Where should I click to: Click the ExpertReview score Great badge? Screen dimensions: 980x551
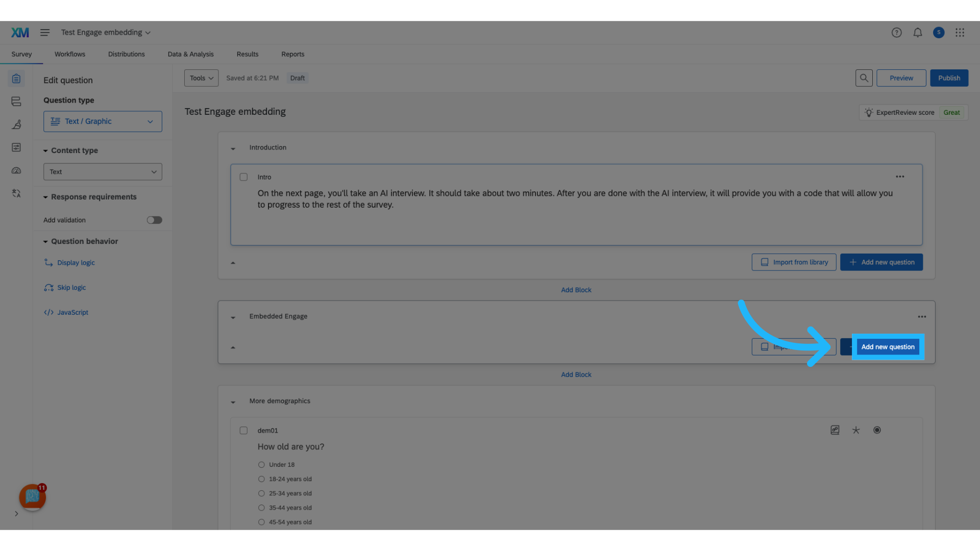coord(951,112)
